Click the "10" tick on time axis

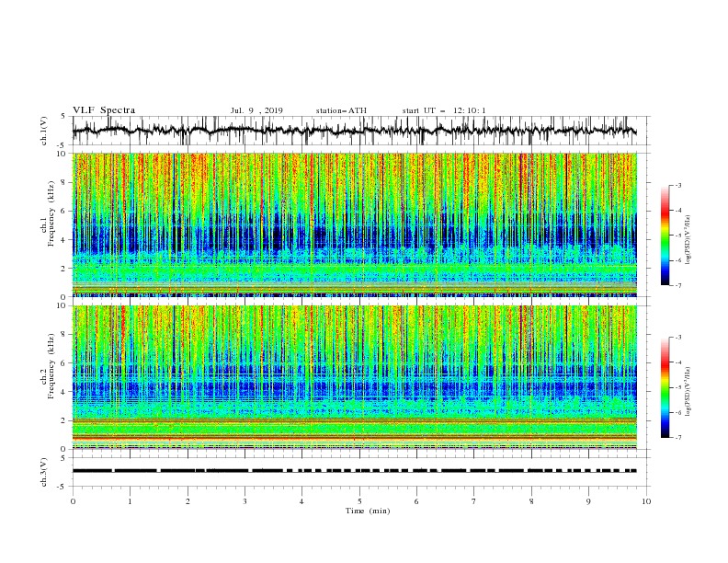(x=646, y=501)
